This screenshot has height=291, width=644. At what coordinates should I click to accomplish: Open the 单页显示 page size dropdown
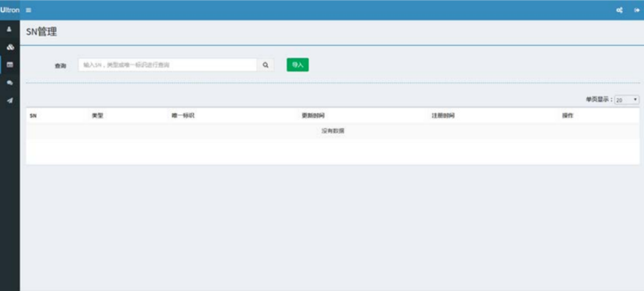(627, 100)
